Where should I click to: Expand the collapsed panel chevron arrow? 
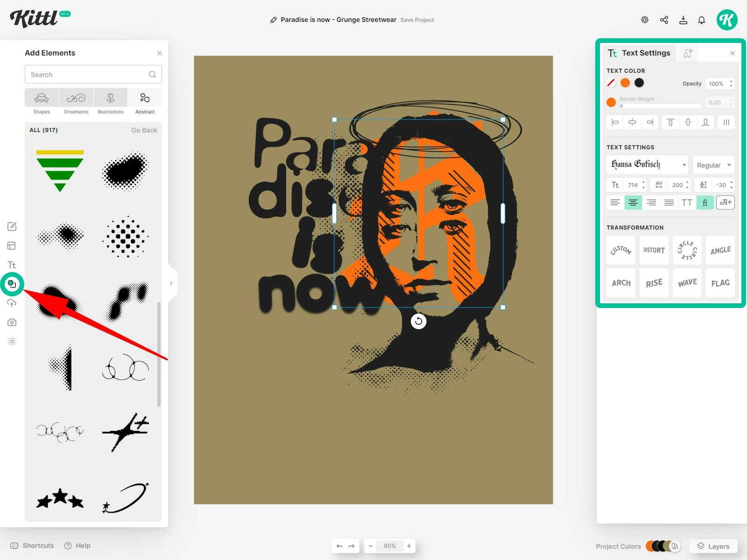171,283
